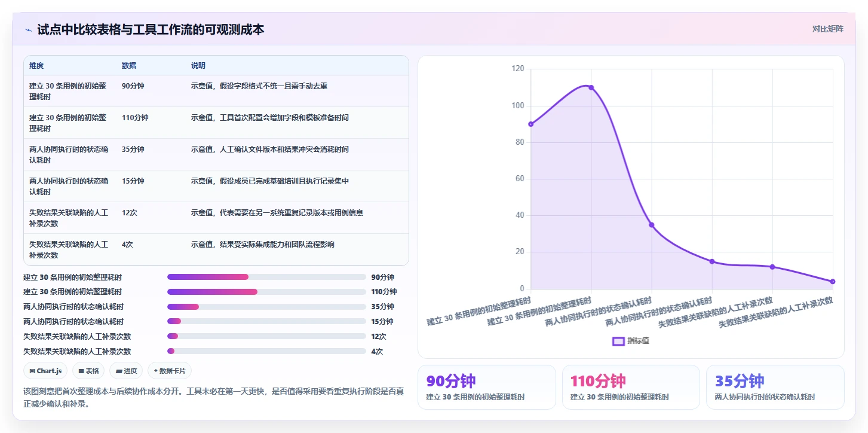Select the Chart.js tag chip

point(46,371)
